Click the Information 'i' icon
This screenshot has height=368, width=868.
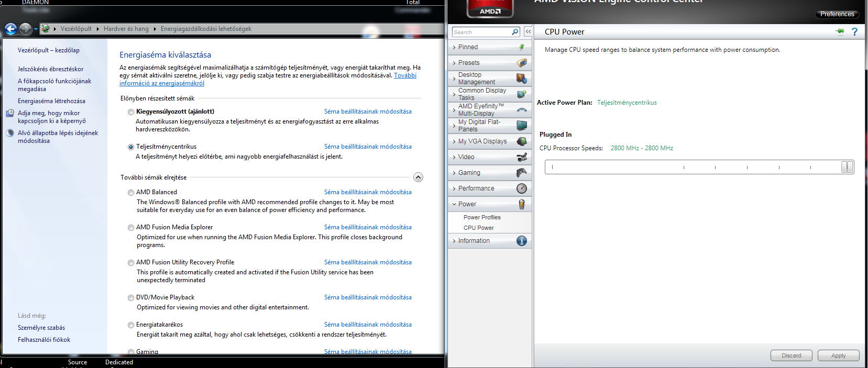(522, 241)
